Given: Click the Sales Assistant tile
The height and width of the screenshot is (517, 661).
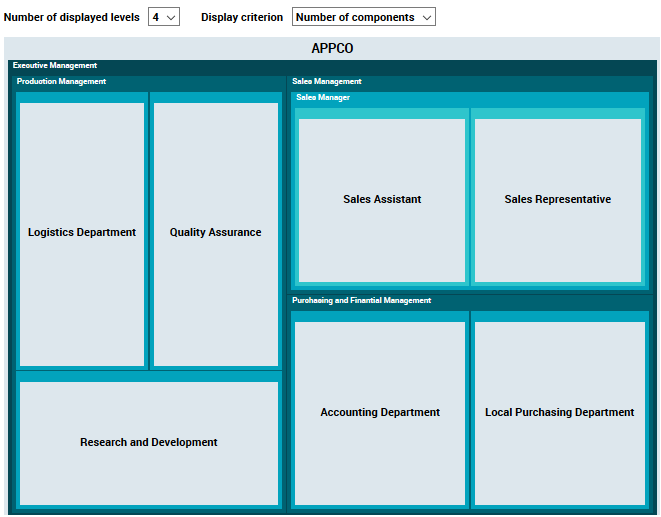Looking at the screenshot, I should click(x=382, y=200).
